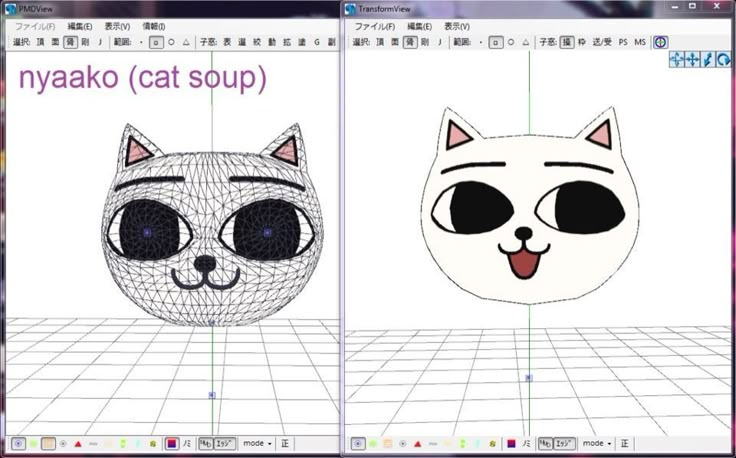This screenshot has width=736, height=458.
Task: Toggle circle-dot display icon in TransformView bottom bar
Action: coord(358,443)
